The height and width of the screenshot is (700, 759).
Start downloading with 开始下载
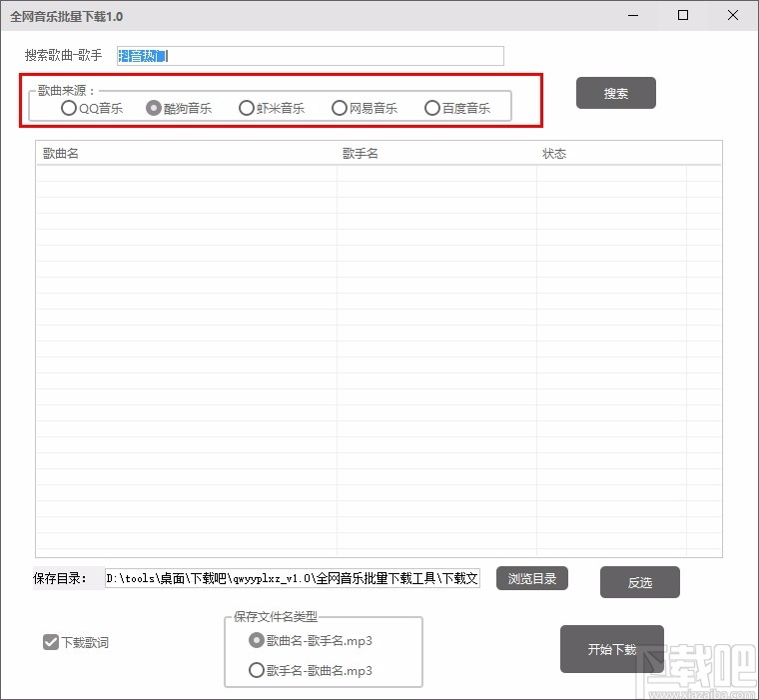click(612, 649)
